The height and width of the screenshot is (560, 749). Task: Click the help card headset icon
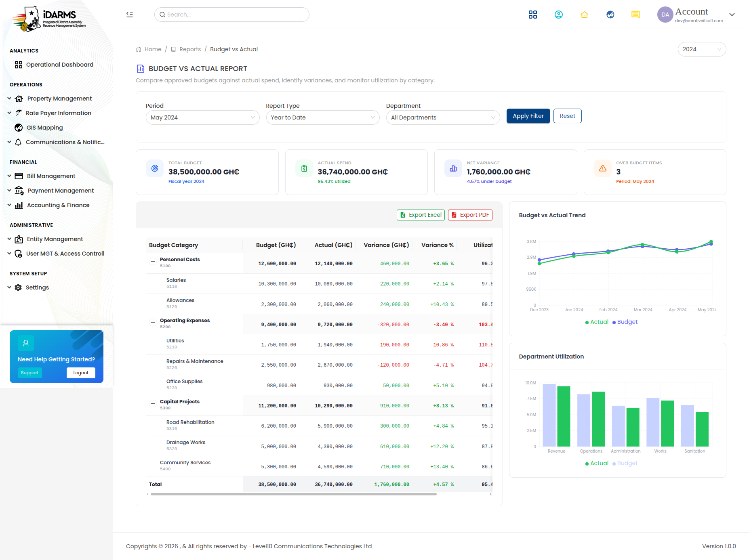pyautogui.click(x=26, y=343)
